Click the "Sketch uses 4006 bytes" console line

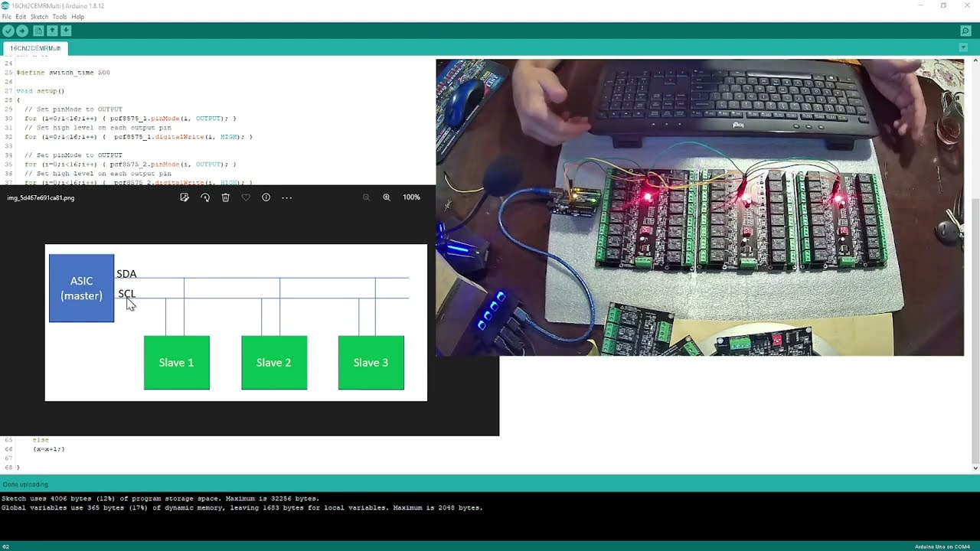[x=160, y=498]
